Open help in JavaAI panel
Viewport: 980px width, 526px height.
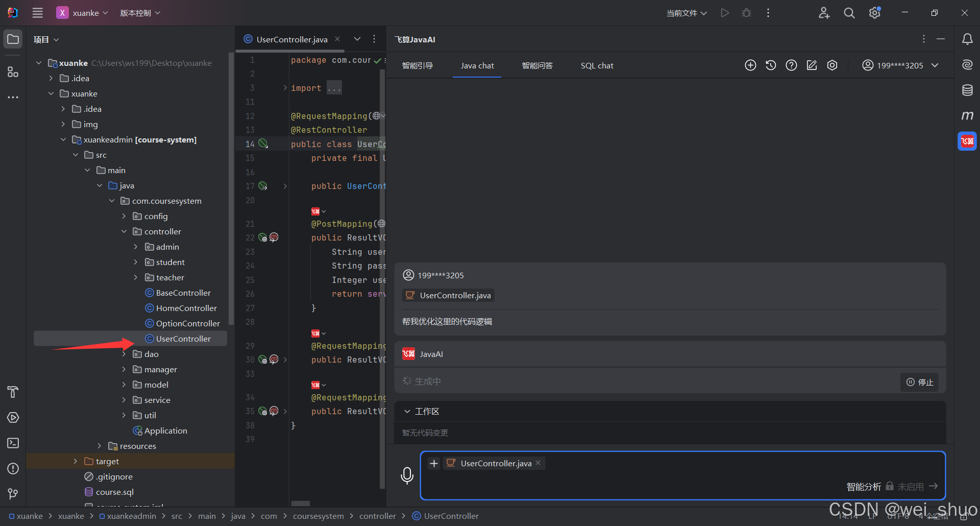[791, 65]
